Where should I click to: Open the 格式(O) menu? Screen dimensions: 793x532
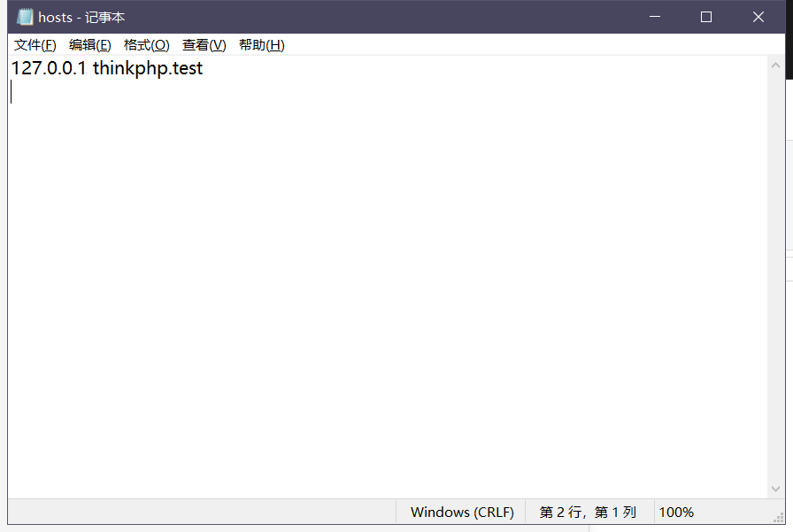pos(147,45)
